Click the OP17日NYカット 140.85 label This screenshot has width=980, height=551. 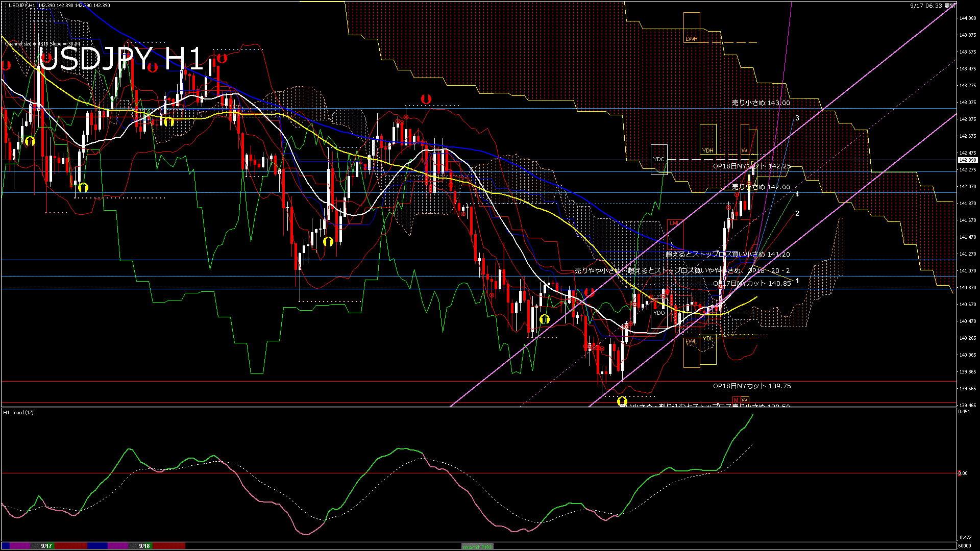pos(752,283)
